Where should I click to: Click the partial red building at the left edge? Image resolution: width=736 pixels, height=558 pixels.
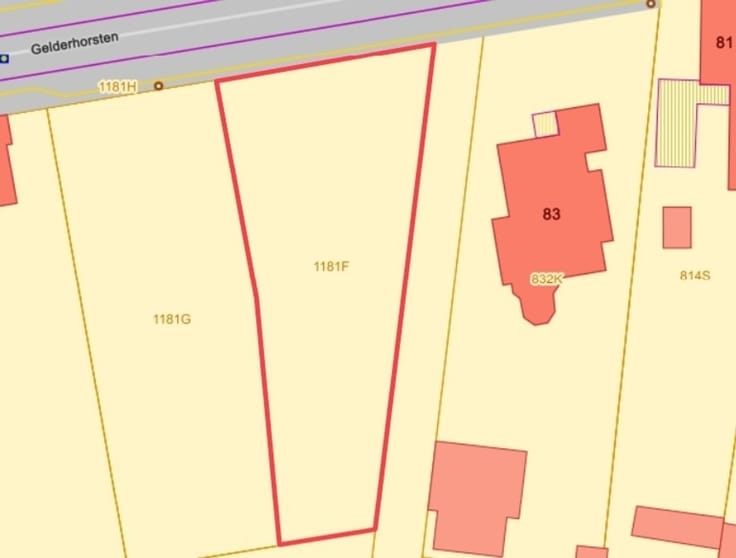pyautogui.click(x=7, y=161)
